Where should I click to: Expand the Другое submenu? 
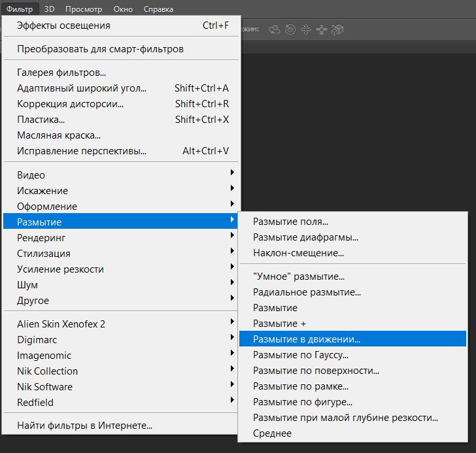[x=121, y=301]
